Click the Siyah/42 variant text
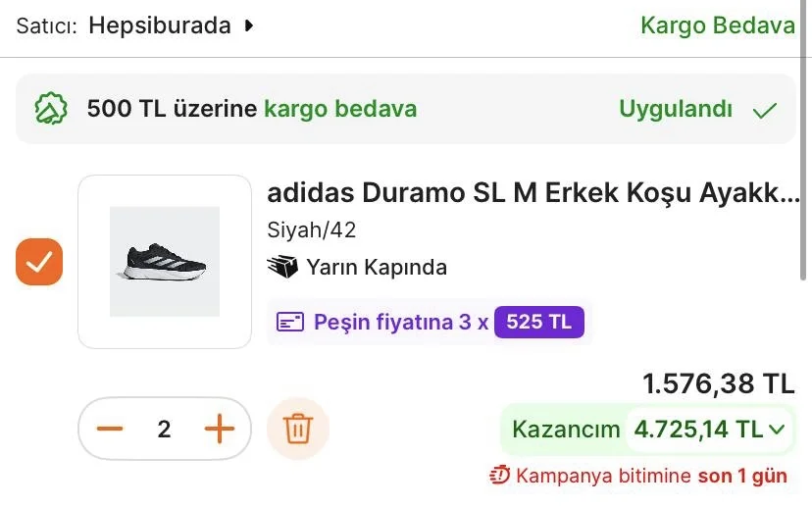The width and height of the screenshot is (812, 508). tap(311, 230)
